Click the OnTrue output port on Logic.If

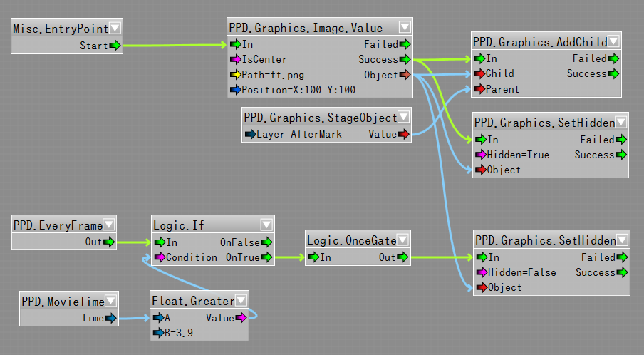(x=266, y=257)
